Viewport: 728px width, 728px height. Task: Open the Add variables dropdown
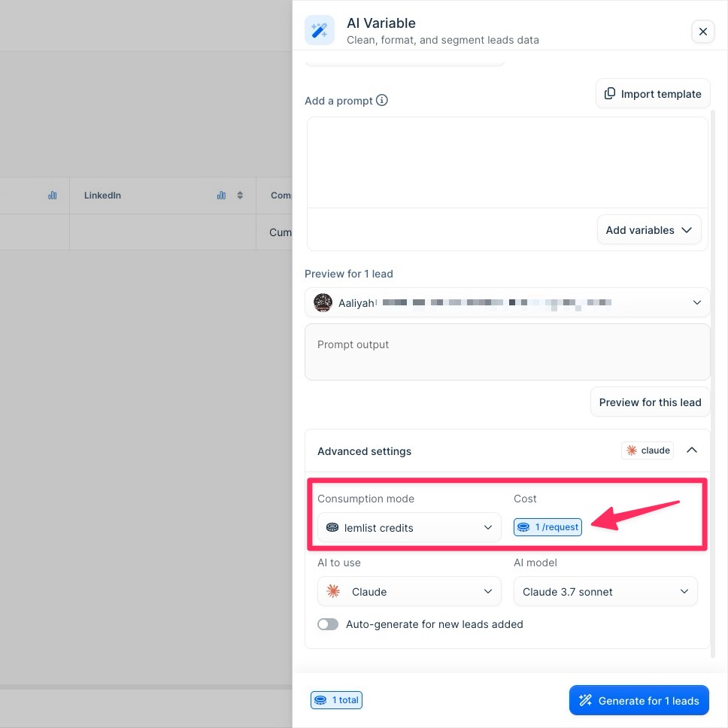(x=648, y=229)
